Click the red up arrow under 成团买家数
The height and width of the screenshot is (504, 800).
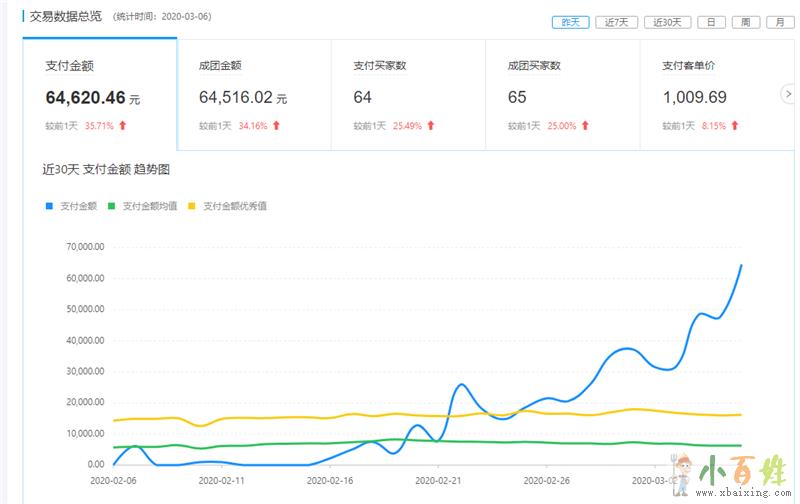pos(585,126)
